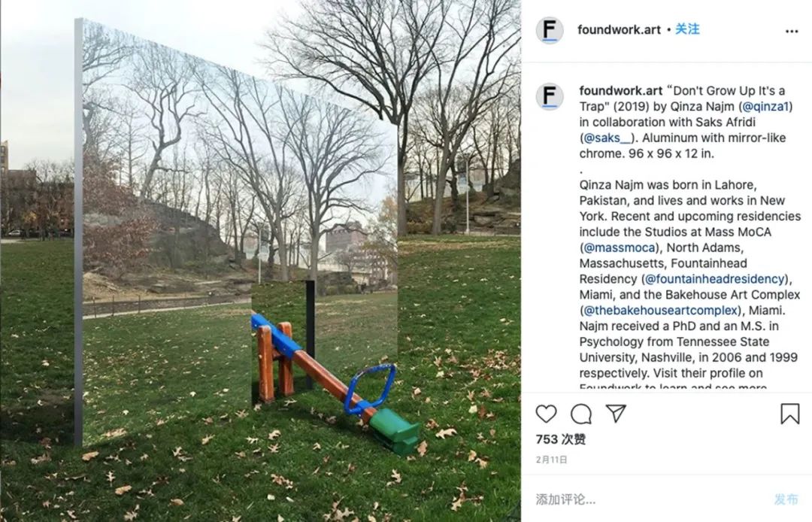Like the post with the heart icon
The width and height of the screenshot is (812, 522).
tap(546, 414)
